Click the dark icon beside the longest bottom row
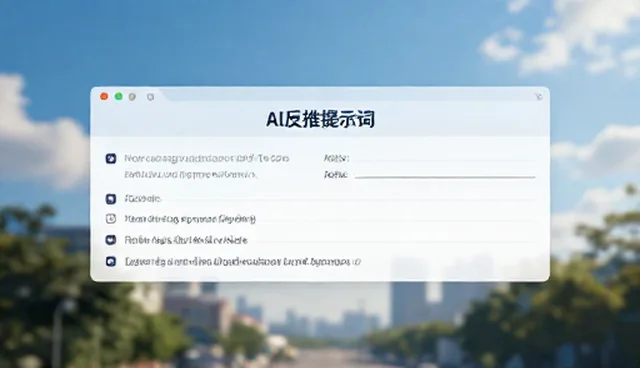 tap(111, 262)
